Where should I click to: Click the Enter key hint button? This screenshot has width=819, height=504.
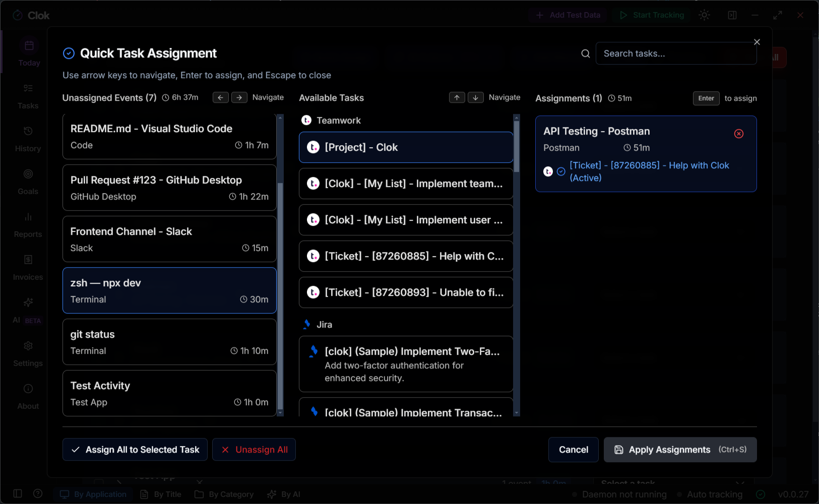706,98
